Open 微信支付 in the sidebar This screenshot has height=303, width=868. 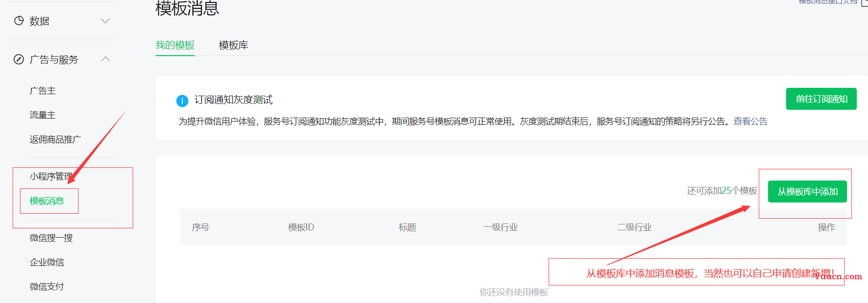(x=47, y=287)
